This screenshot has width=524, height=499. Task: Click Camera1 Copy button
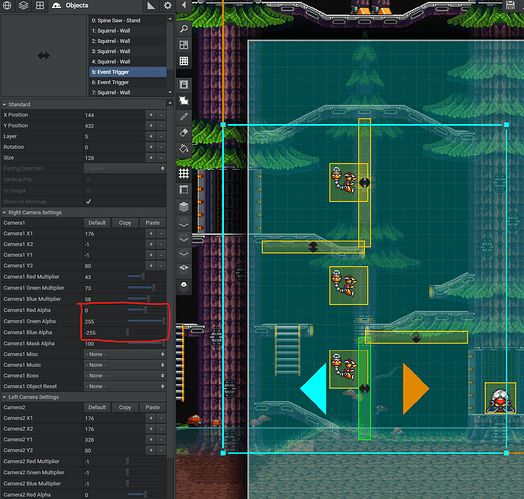point(125,223)
